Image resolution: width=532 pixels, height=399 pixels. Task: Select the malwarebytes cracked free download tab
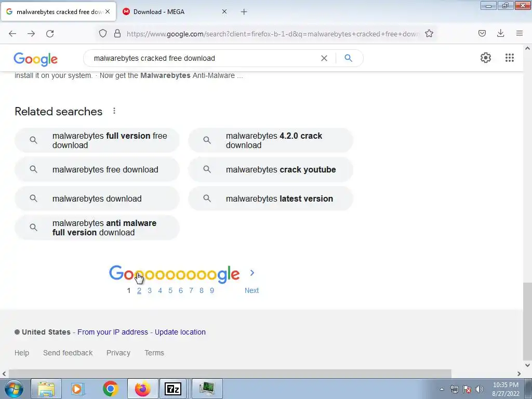point(58,12)
